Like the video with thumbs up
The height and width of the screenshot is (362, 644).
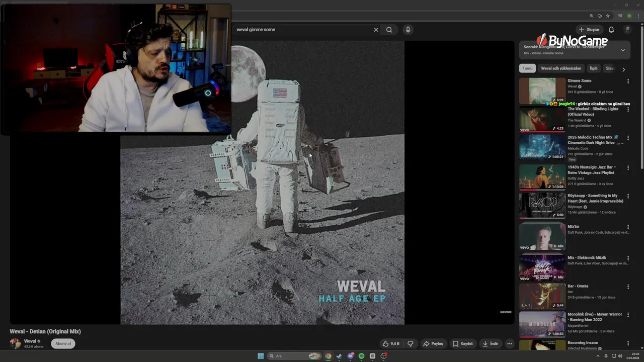click(391, 344)
